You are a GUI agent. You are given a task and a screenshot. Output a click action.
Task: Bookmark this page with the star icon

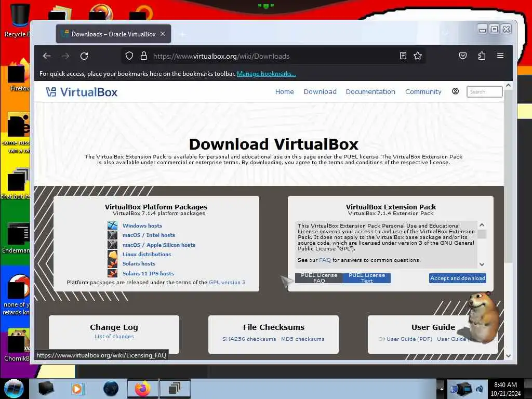(x=418, y=56)
